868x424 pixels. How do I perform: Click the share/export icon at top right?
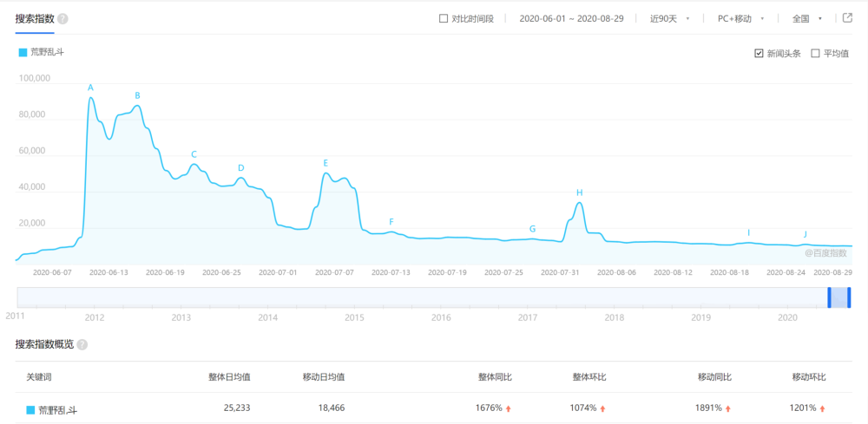847,17
